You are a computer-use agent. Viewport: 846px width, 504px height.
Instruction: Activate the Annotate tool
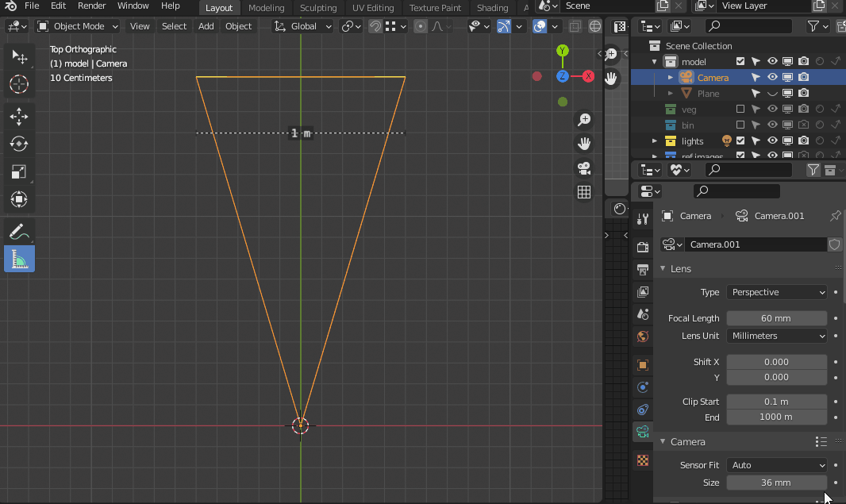click(x=19, y=231)
